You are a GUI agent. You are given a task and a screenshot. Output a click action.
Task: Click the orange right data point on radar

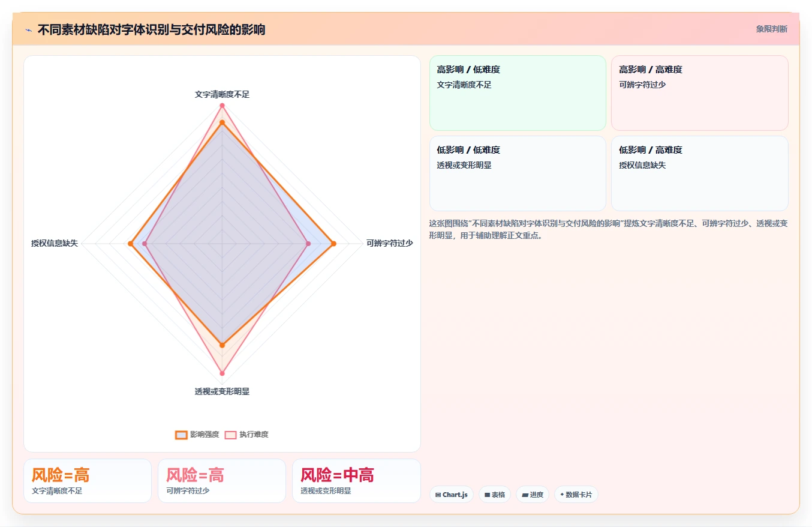pos(333,243)
